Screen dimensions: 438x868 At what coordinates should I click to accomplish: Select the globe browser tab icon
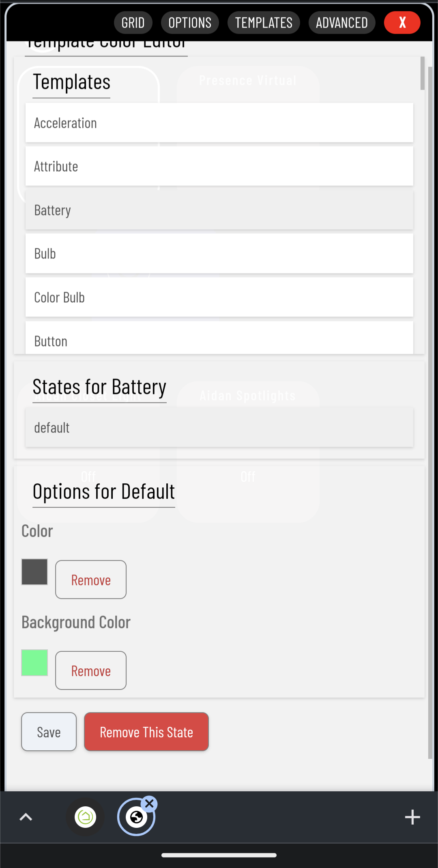pyautogui.click(x=136, y=817)
